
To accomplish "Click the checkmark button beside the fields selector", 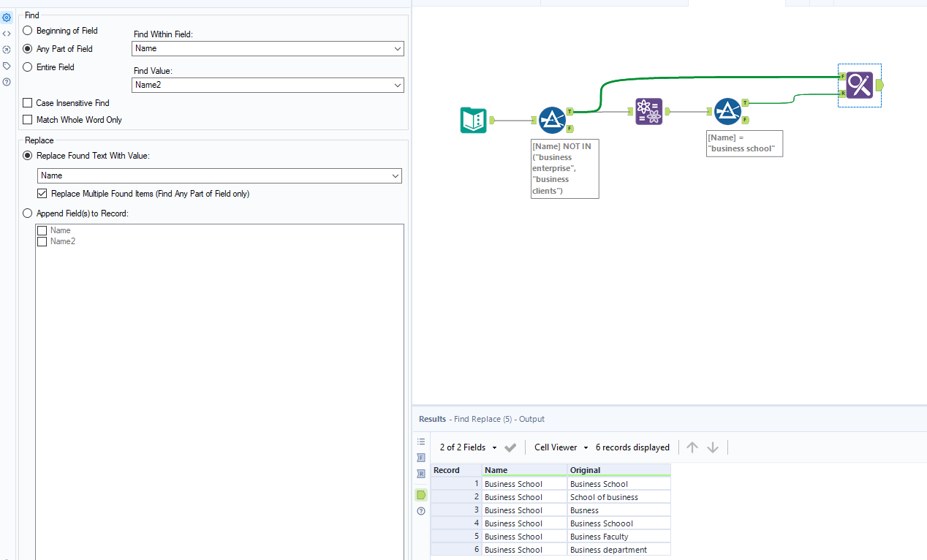I will 510,447.
